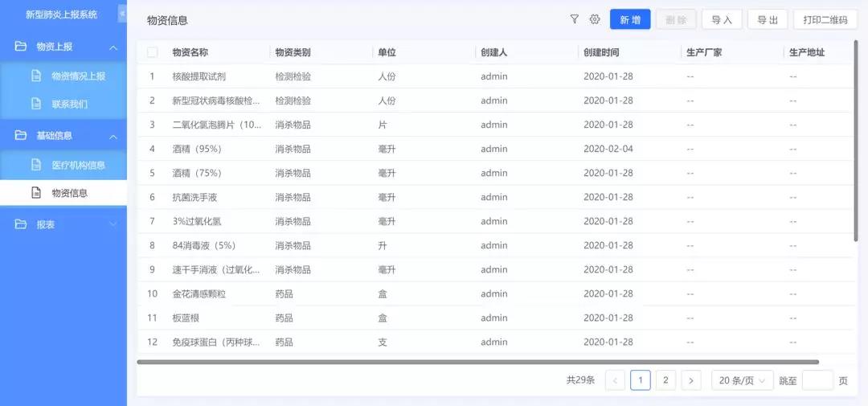Open 联系我们 menu item
This screenshot has height=406, width=868.
63,104
